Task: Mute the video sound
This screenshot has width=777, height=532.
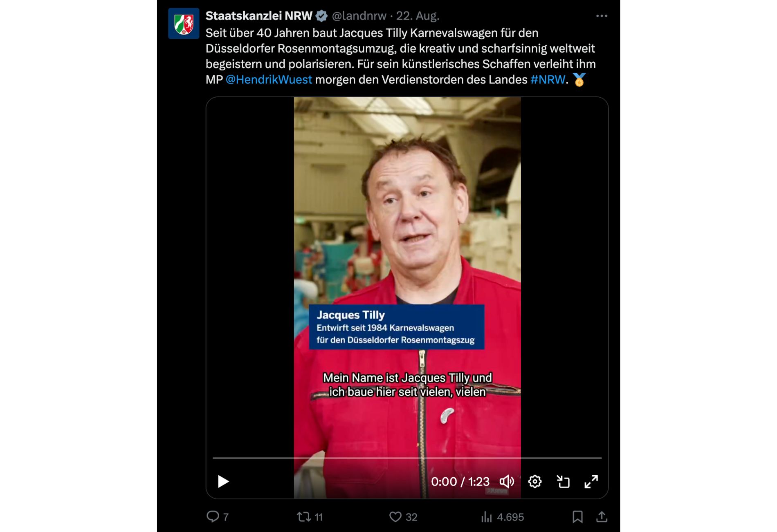Action: [x=507, y=481]
